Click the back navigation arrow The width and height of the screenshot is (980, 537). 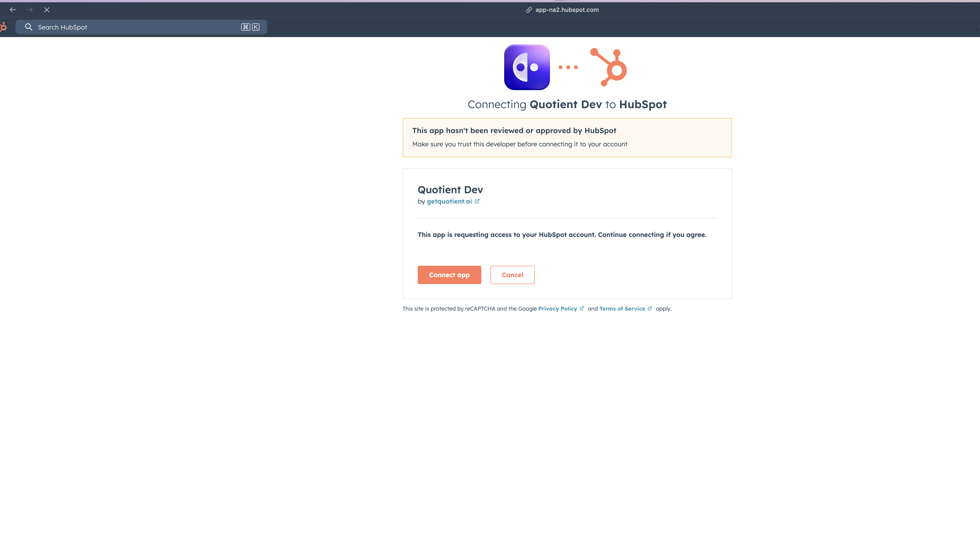[x=13, y=10]
